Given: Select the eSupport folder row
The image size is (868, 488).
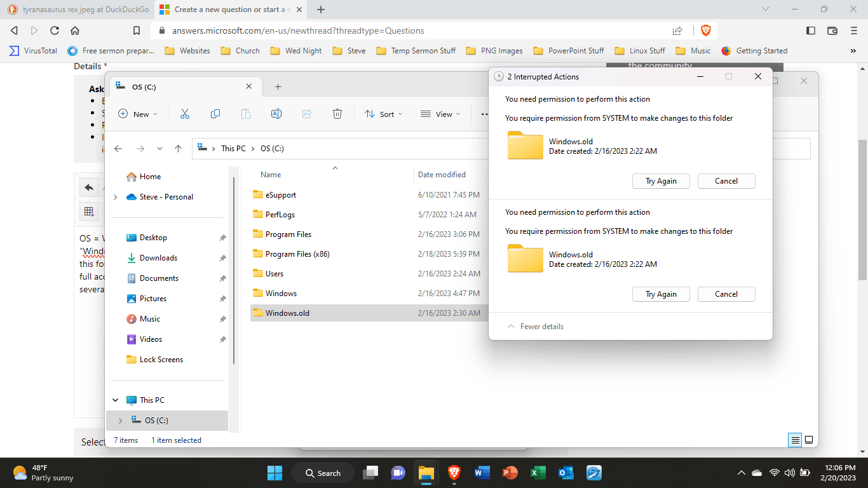Looking at the screenshot, I should (368, 195).
